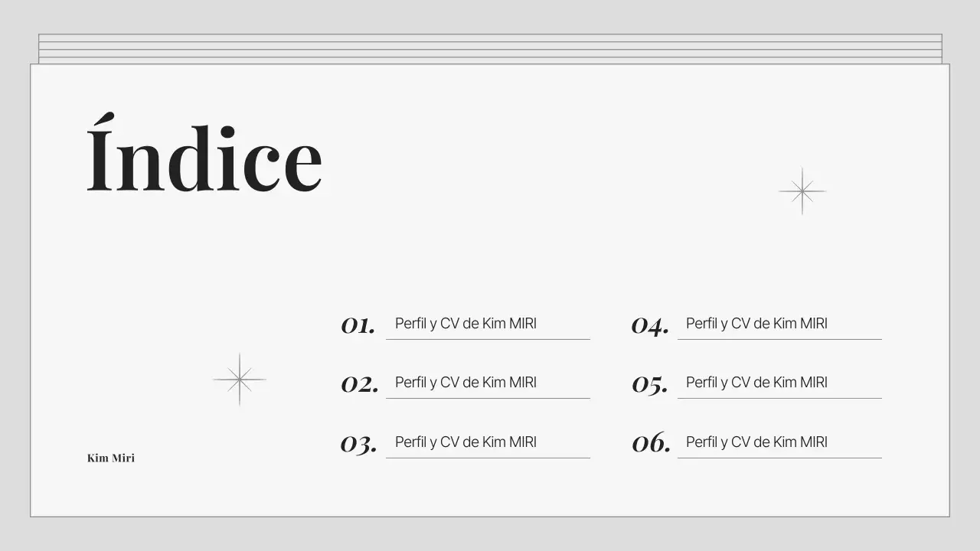The image size is (980, 551).
Task: Select the number 02. index marker
Action: [360, 384]
